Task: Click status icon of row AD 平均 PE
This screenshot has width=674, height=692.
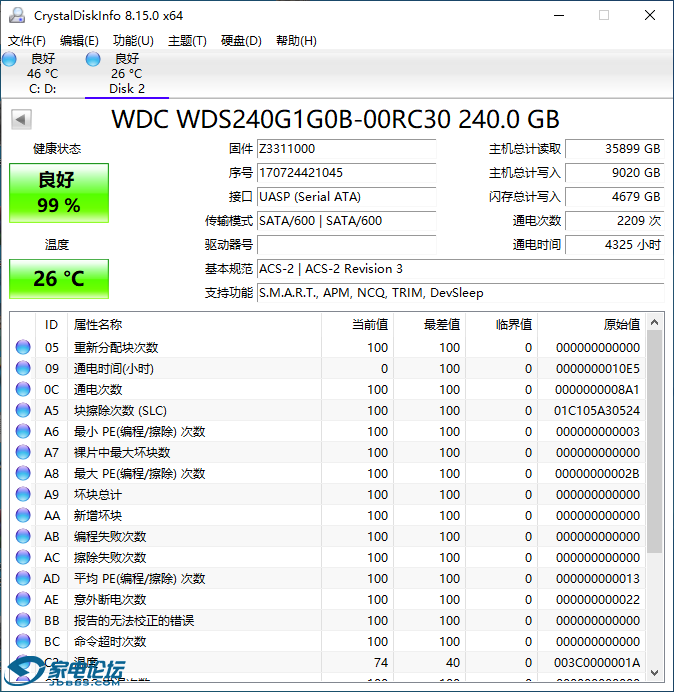Action: (x=23, y=578)
